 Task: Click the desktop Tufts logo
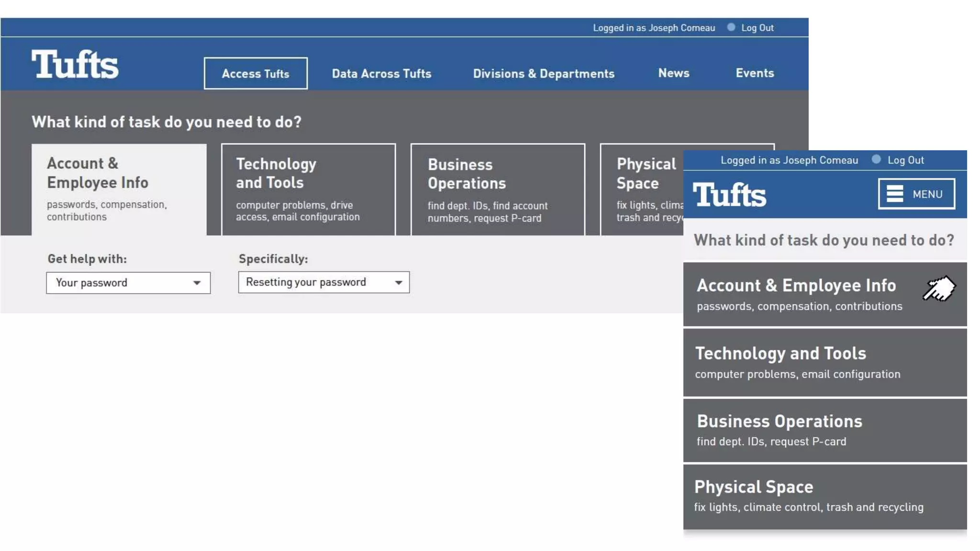(x=75, y=65)
